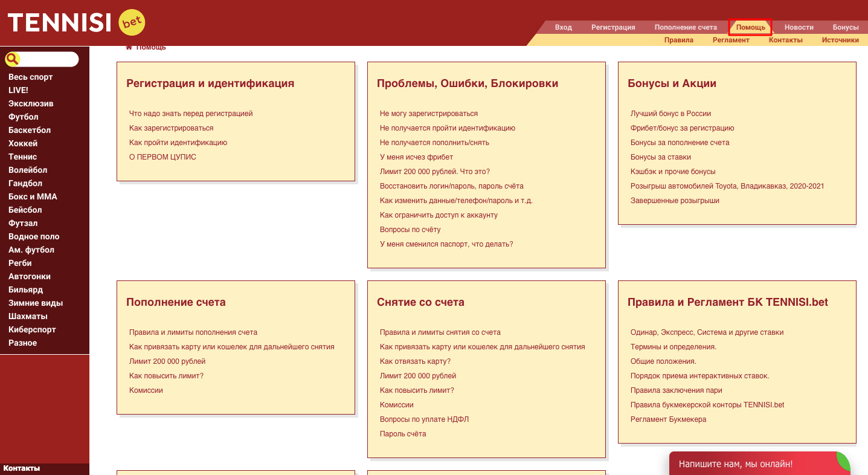The image size is (868, 475).
Task: Select Футбол in sidebar
Action: [24, 117]
